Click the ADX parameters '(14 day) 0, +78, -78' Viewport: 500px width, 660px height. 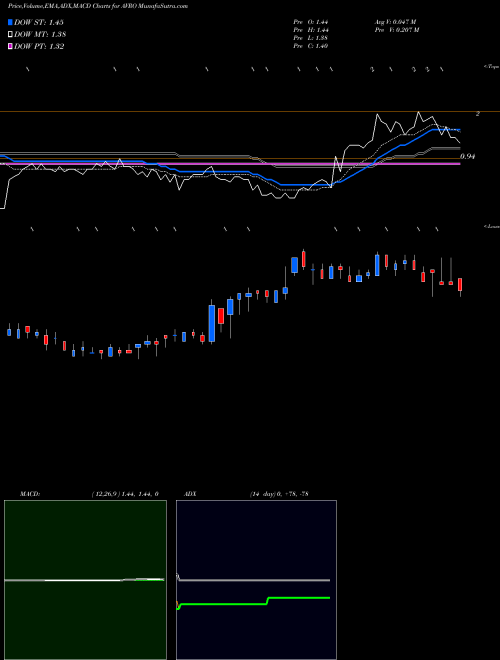[x=279, y=494]
